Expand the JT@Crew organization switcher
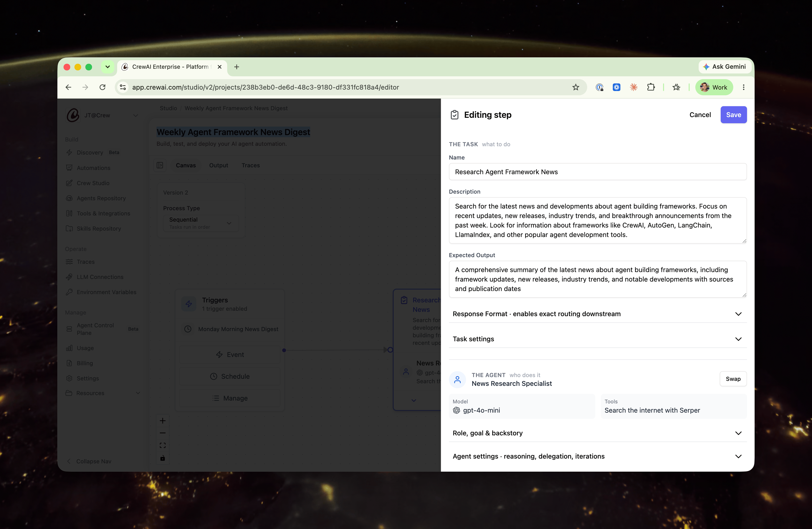This screenshot has width=812, height=529. coord(135,115)
